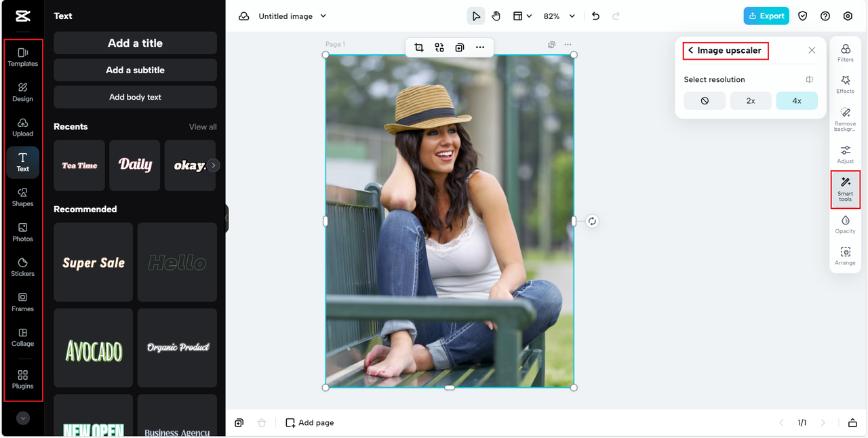The height and width of the screenshot is (438, 868).
Task: Expand more sidebar options chevron
Action: tap(23, 418)
